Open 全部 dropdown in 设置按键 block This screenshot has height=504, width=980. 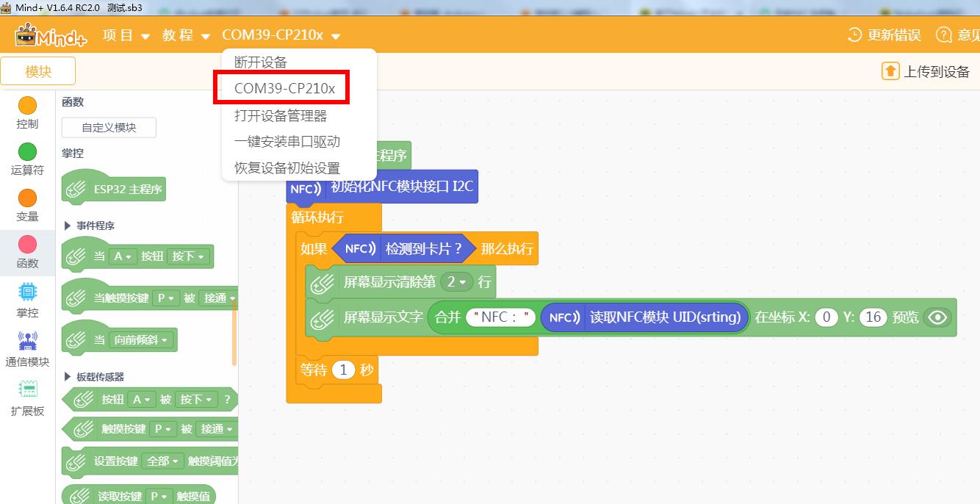point(163,461)
